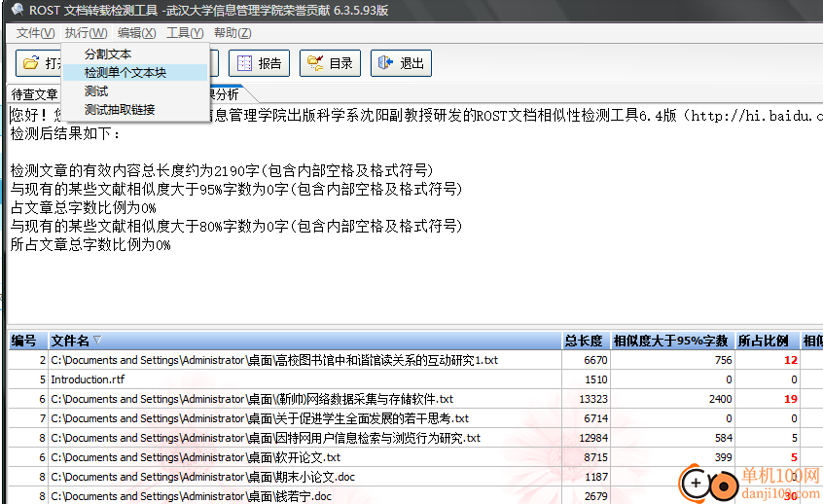Image resolution: width=823 pixels, height=504 pixels.
Task: Select the 软开论文.txt row
Action: click(414, 457)
